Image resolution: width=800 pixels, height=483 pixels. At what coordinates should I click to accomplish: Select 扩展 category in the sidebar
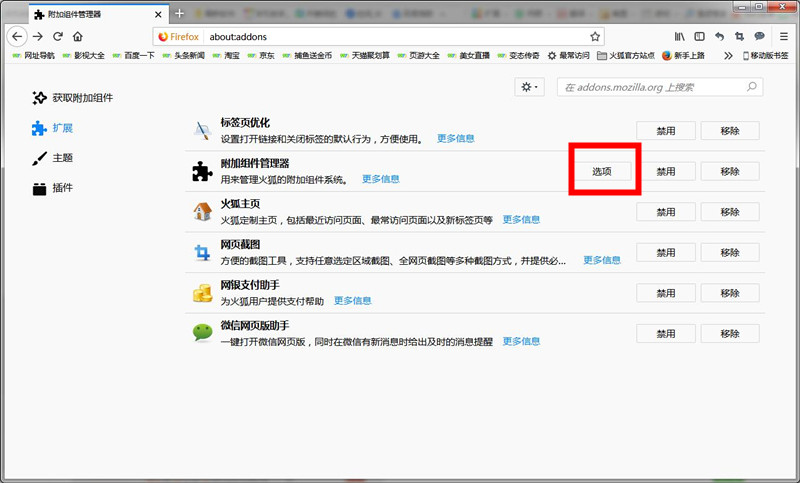coord(52,128)
